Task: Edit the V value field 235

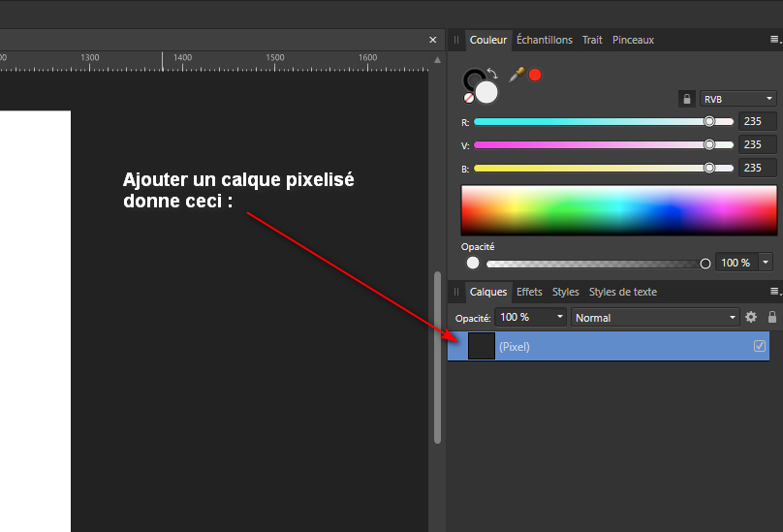Action: pos(757,144)
